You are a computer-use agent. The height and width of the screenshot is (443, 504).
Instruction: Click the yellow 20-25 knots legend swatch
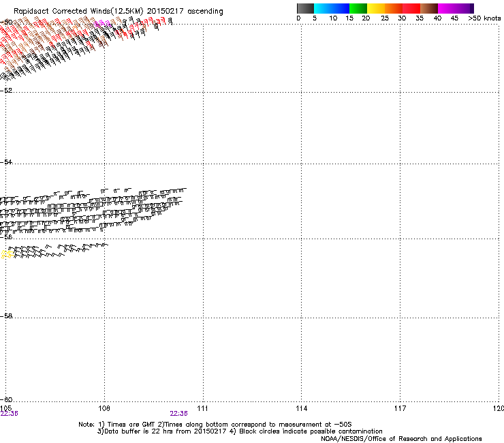[376, 8]
